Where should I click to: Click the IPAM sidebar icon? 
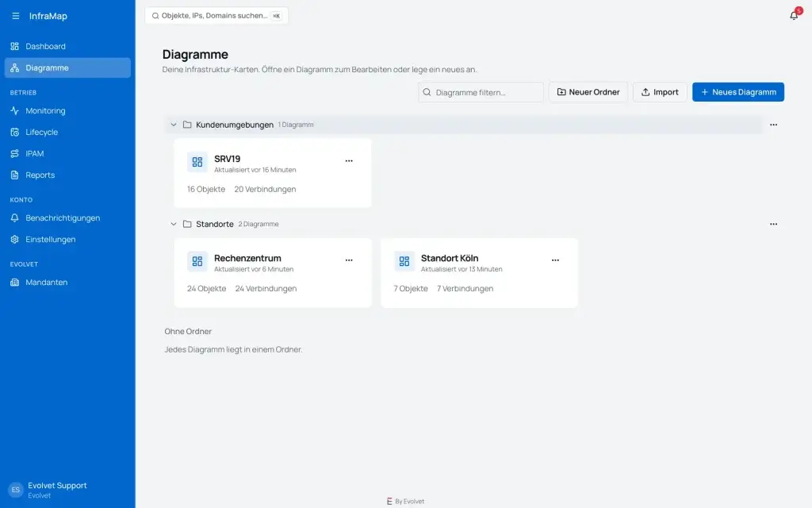(14, 153)
